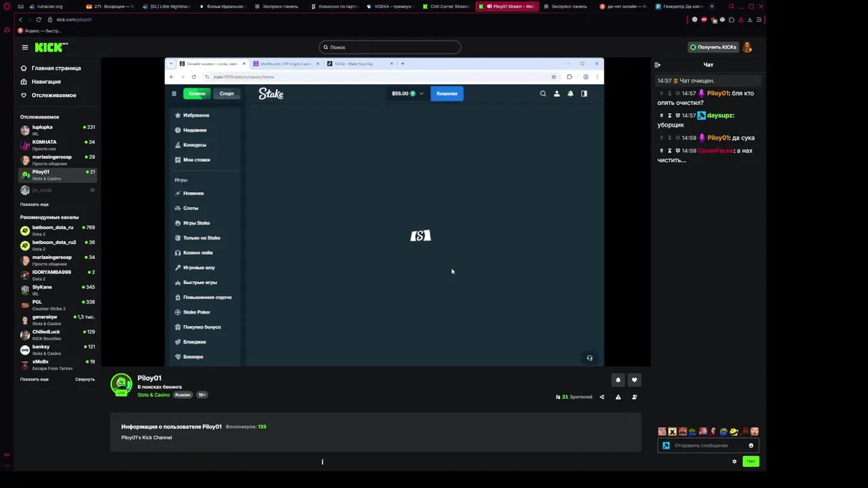Click the browser reload button
Screen dimensions: 868x488
coord(39,20)
